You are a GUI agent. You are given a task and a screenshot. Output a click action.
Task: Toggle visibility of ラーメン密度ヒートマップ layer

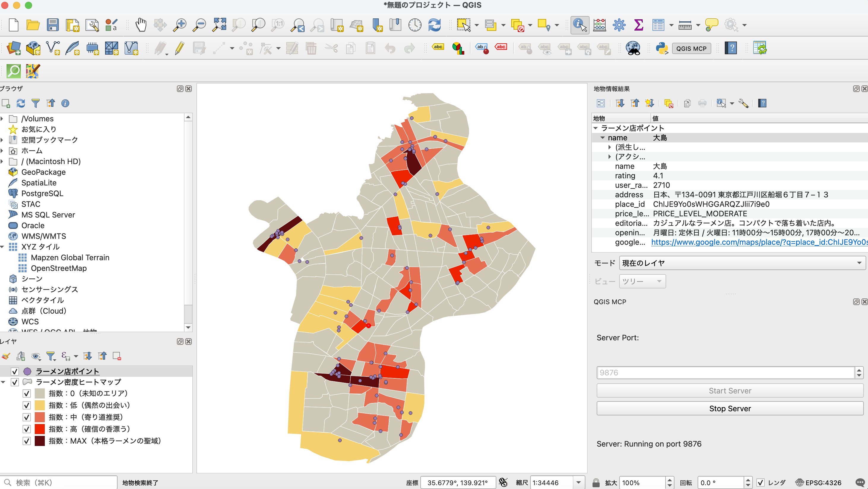click(15, 382)
